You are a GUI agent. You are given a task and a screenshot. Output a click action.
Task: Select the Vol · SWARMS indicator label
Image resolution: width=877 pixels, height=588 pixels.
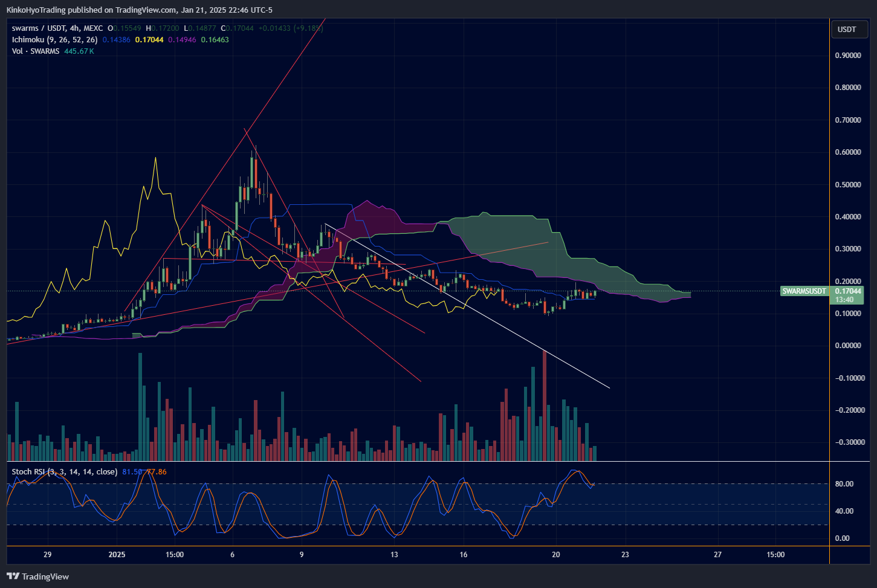pyautogui.click(x=36, y=51)
